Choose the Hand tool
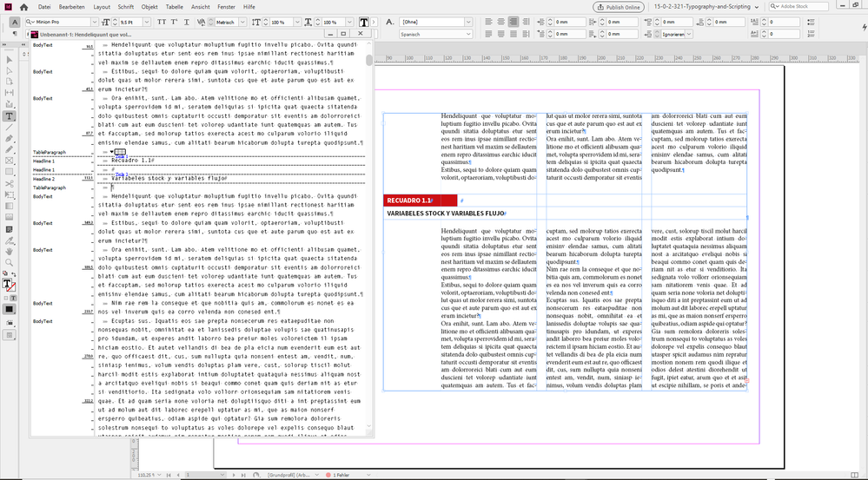The width and height of the screenshot is (868, 480). point(9,251)
